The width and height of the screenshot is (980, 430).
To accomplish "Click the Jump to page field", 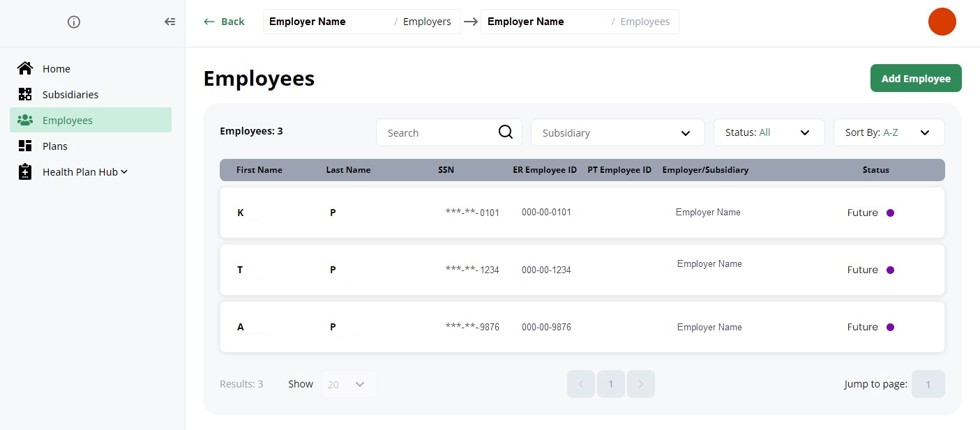I will click(x=928, y=384).
